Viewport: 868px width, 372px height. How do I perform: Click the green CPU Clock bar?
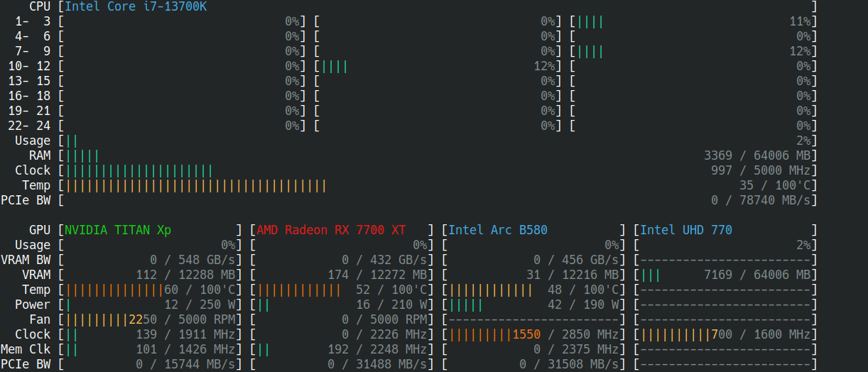click(x=139, y=170)
